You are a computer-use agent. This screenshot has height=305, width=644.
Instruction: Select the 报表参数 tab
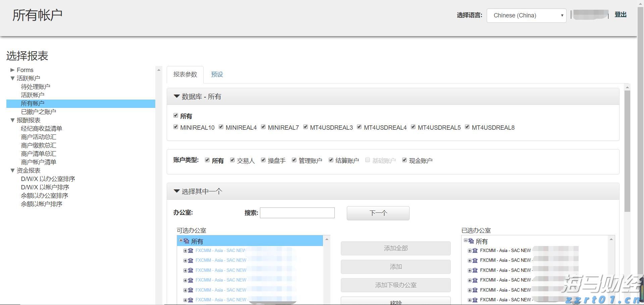click(185, 74)
